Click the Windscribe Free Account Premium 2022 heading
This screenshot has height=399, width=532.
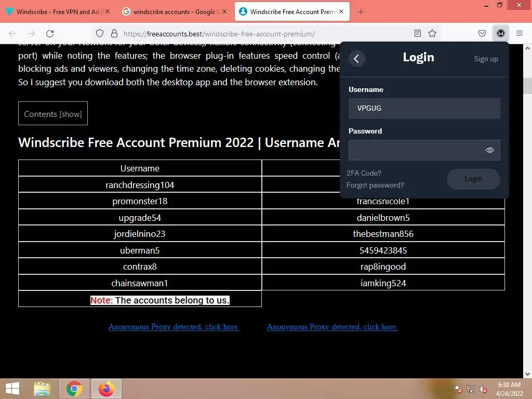coord(179,142)
